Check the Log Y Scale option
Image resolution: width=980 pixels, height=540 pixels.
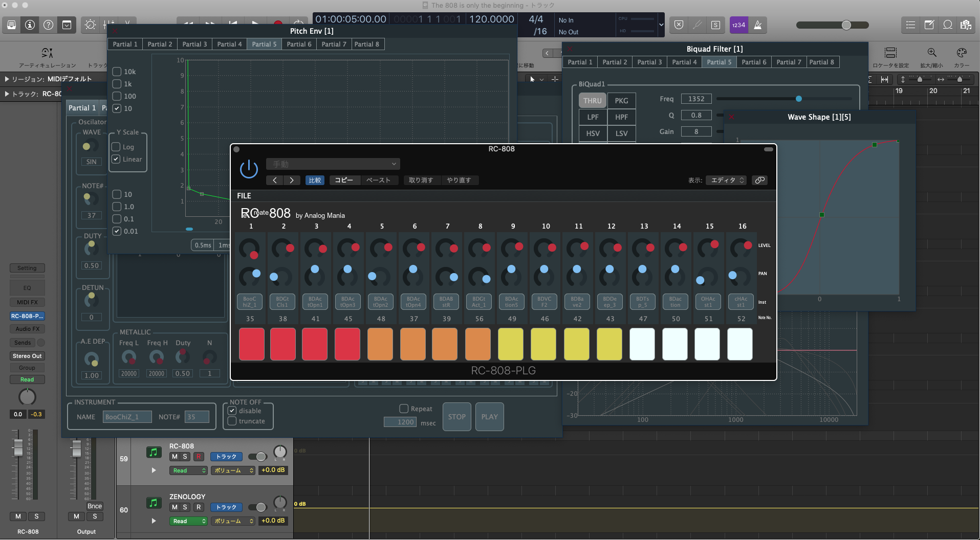[116, 147]
